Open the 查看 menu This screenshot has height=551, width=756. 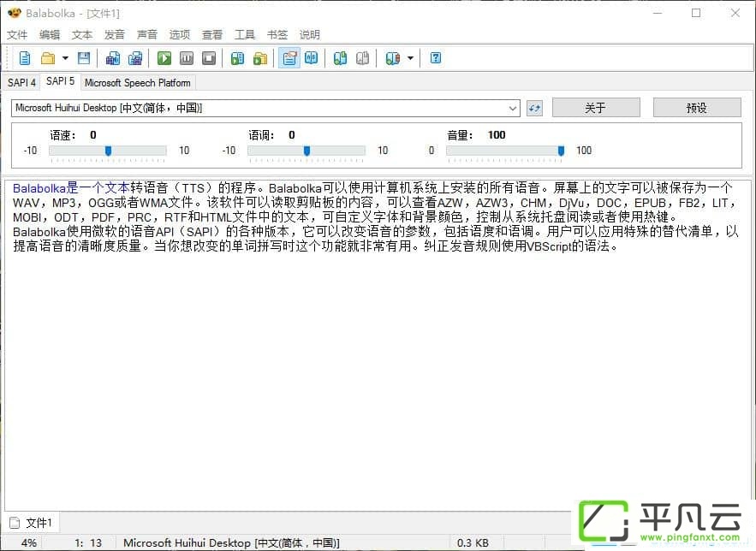coord(212,35)
